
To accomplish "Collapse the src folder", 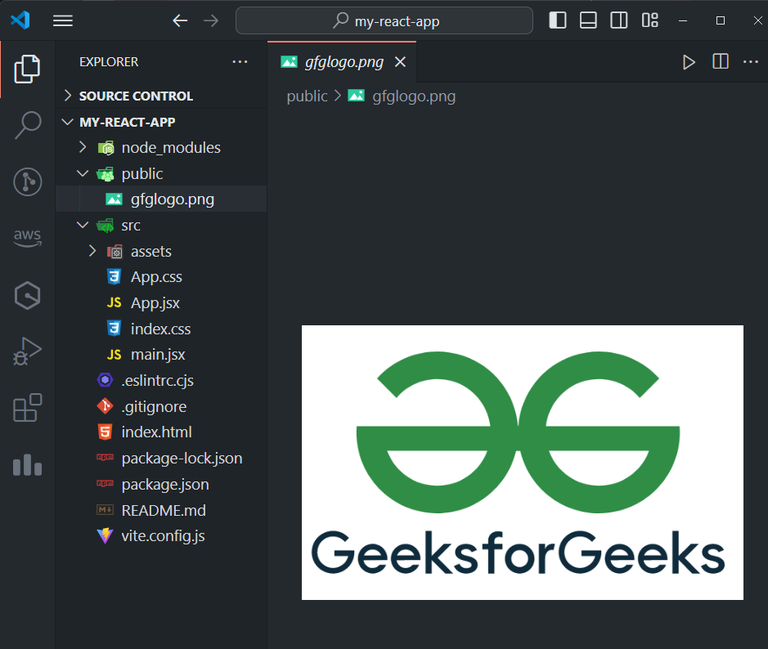I will pos(161,225).
